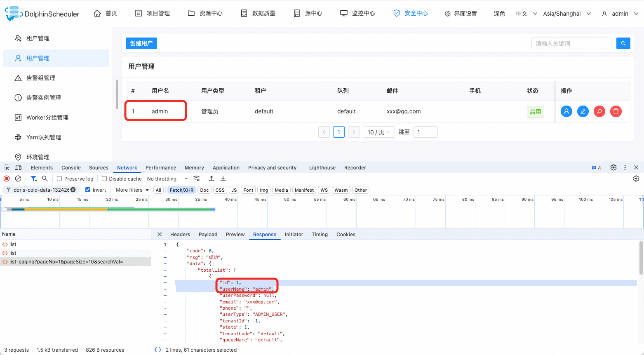Toggle device toolbar icon in DevTools

18,167
